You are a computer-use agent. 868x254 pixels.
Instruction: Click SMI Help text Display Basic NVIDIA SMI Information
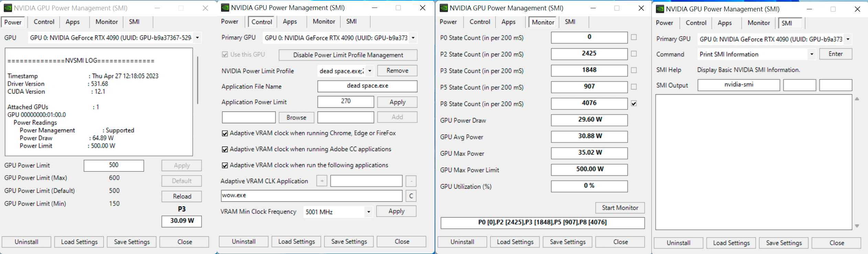[x=748, y=70]
